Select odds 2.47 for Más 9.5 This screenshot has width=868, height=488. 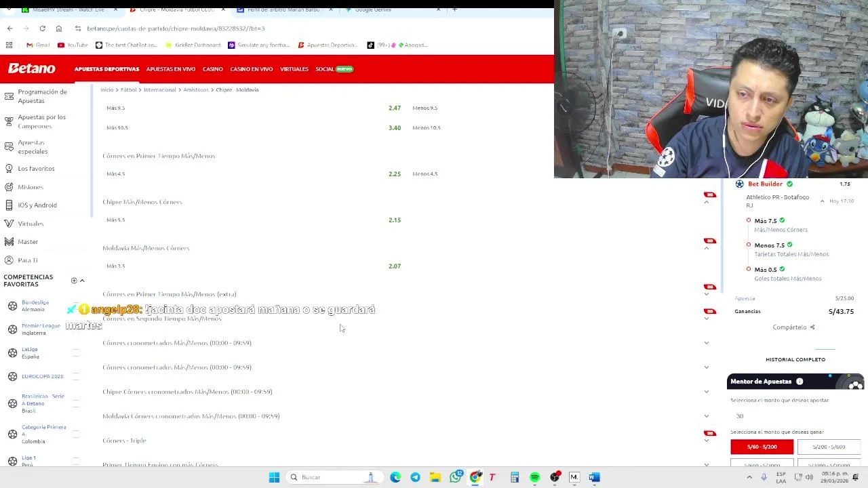click(395, 108)
